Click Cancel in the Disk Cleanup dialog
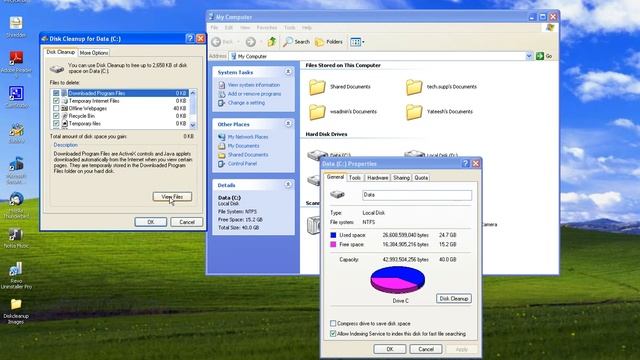The image size is (640, 360). point(187,222)
